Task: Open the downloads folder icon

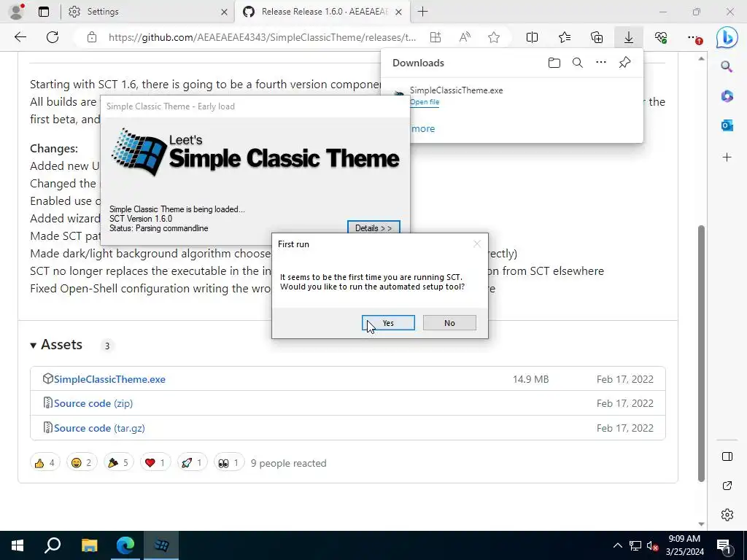Action: [554, 63]
